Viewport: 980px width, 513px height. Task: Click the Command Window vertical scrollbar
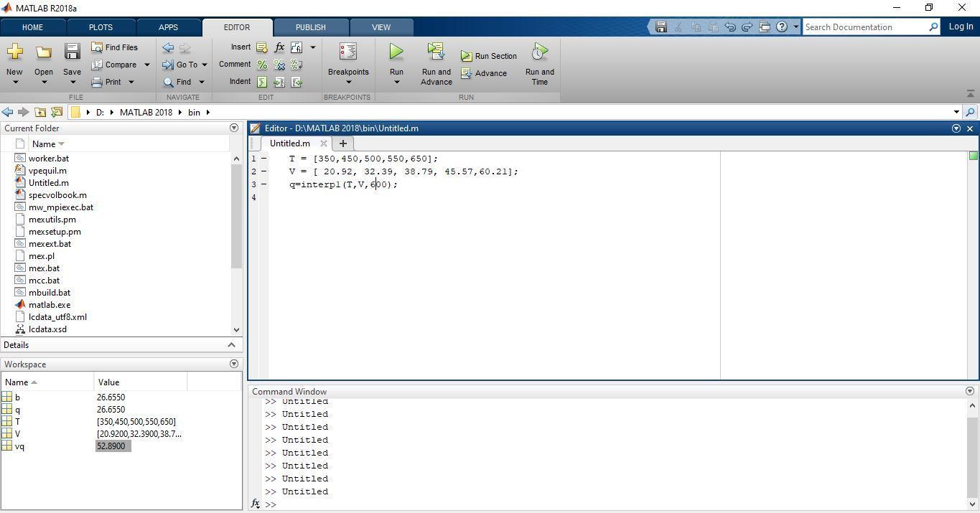[973, 451]
